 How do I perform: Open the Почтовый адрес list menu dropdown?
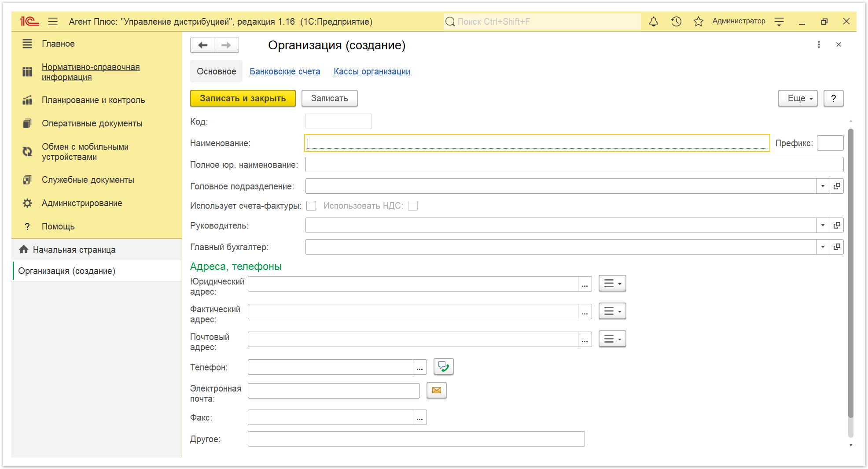pos(612,339)
